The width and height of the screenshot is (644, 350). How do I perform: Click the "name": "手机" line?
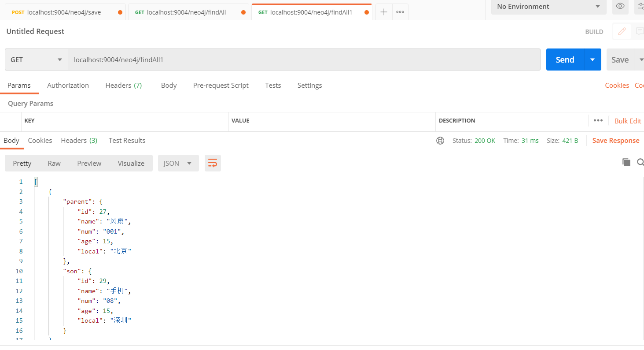105,291
